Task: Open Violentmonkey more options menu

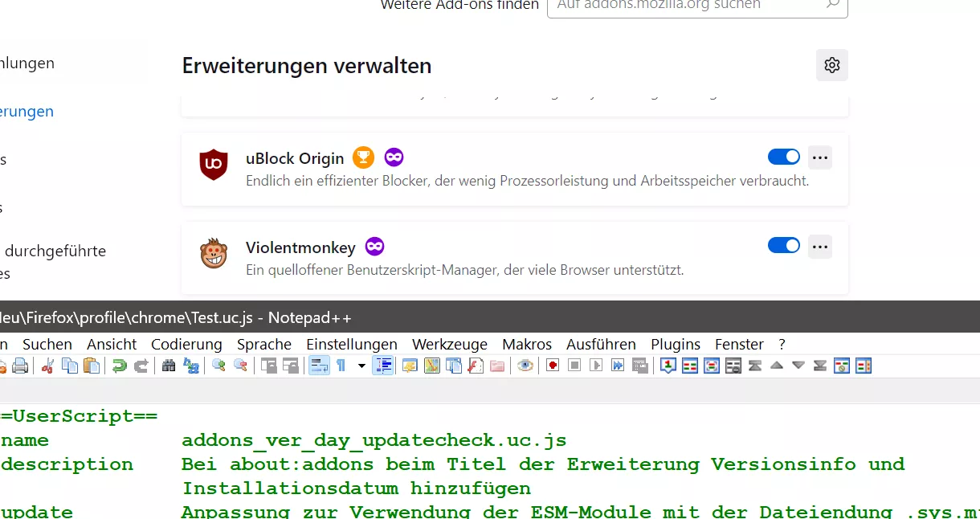Action: point(820,246)
